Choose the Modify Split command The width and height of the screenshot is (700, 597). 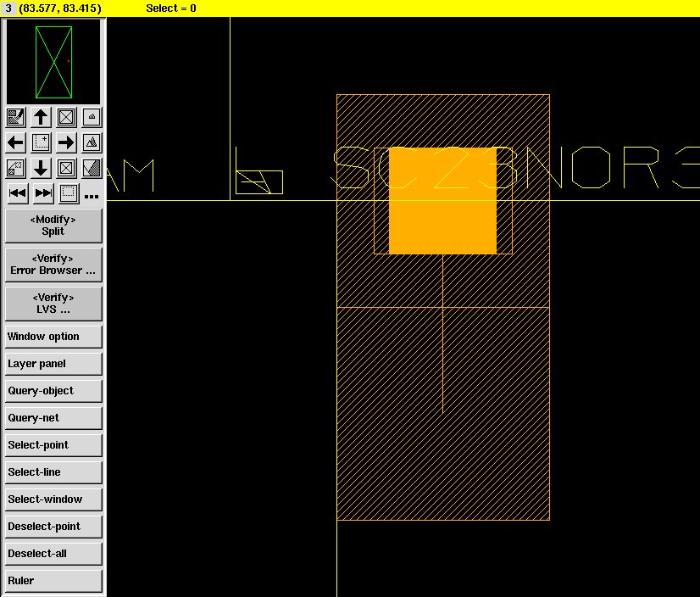53,226
